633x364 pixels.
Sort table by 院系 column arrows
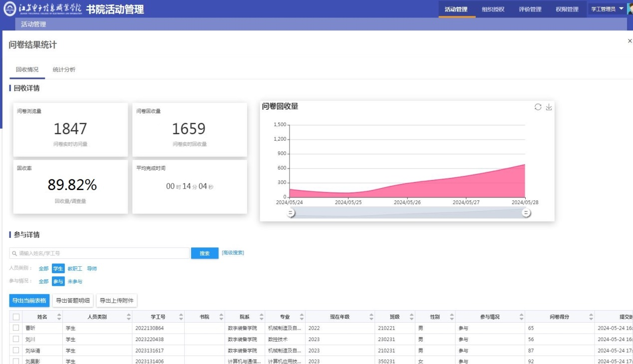tap(261, 317)
